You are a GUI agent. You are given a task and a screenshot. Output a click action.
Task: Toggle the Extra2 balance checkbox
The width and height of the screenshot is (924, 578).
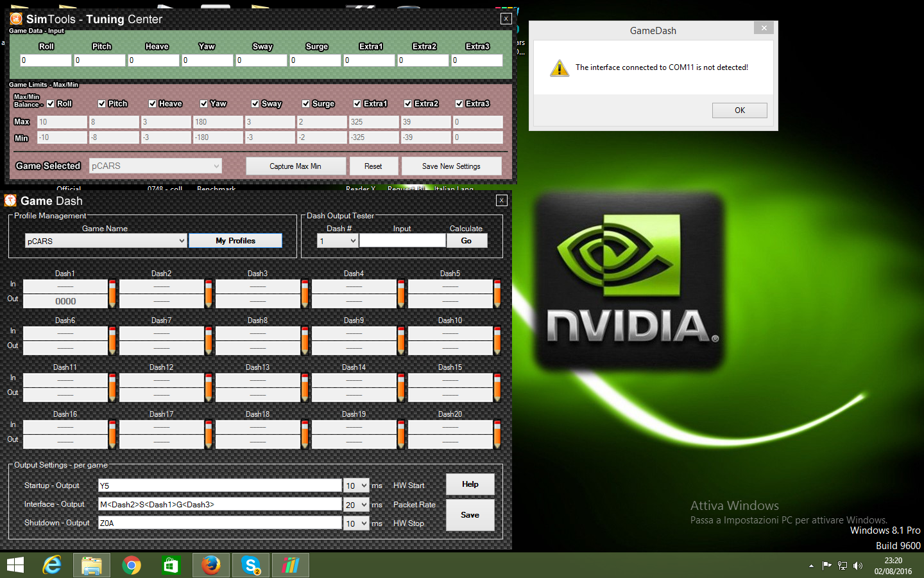(x=407, y=103)
